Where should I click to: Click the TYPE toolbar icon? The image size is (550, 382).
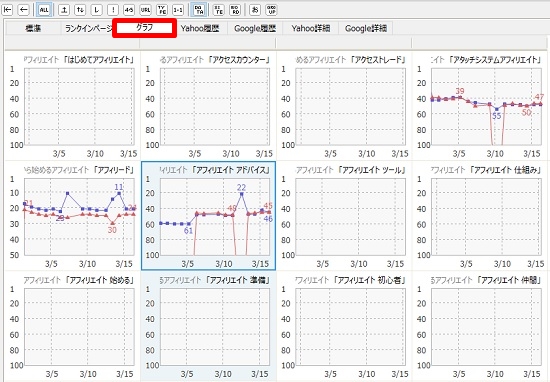click(162, 10)
